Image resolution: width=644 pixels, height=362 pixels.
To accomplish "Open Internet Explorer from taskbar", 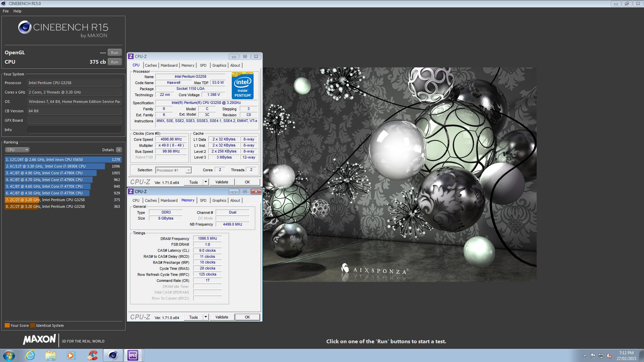I will 30,355.
